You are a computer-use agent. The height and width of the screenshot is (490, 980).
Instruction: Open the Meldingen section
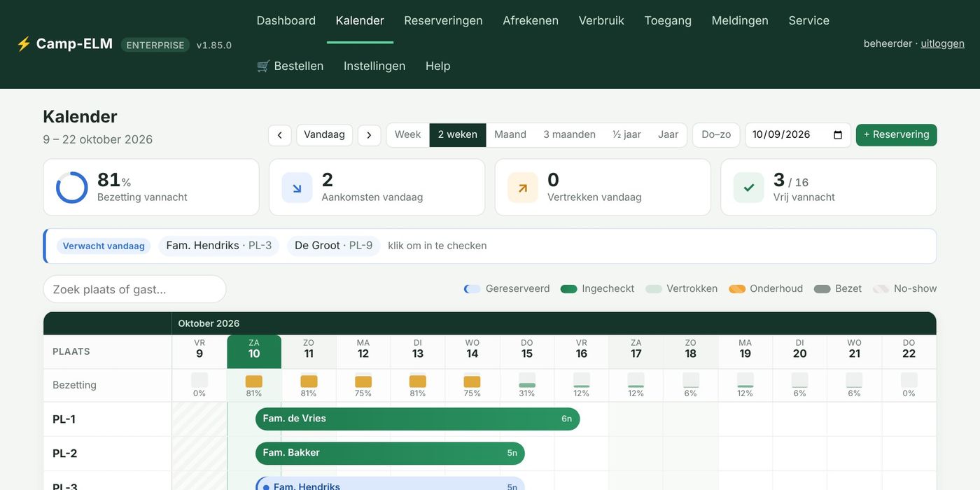point(740,20)
